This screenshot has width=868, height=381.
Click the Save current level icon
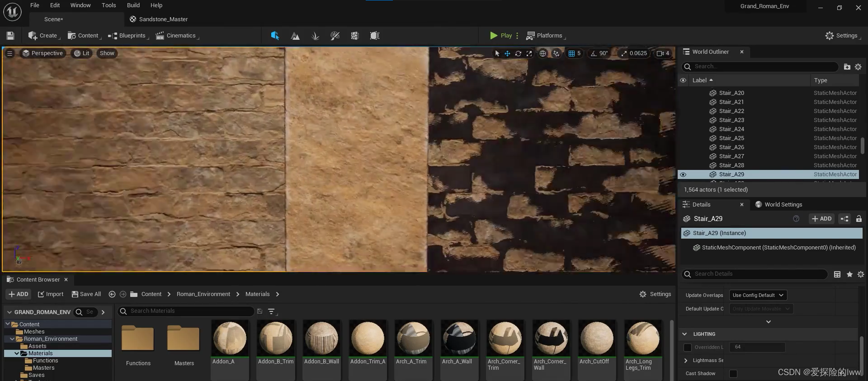(10, 36)
